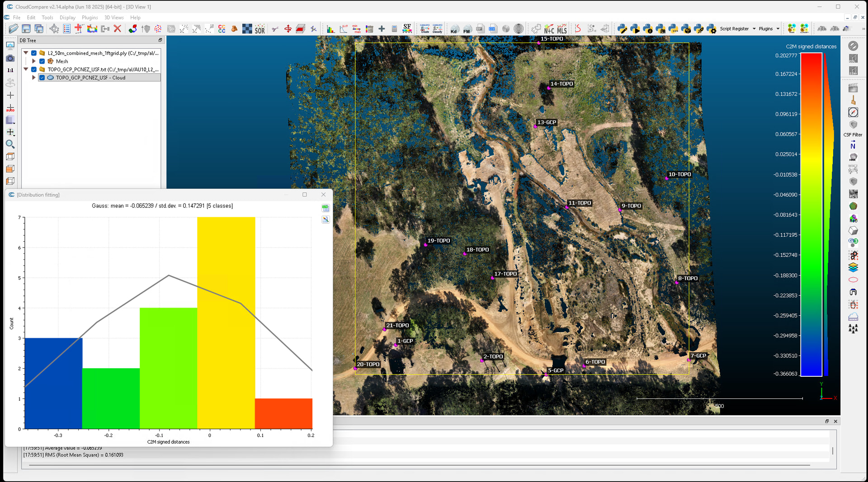Click the histogram image export icon
Viewport: 868px width, 482px height.
pos(325,220)
